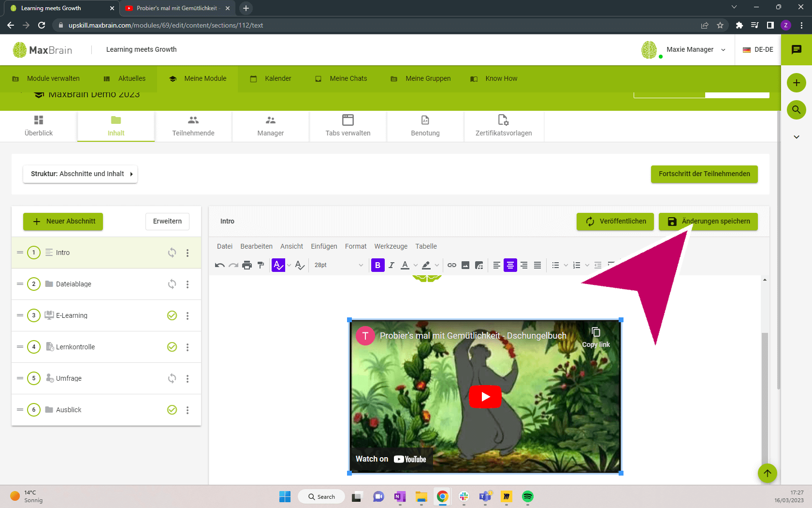
Task: Open the Benotung tab
Action: tap(425, 126)
